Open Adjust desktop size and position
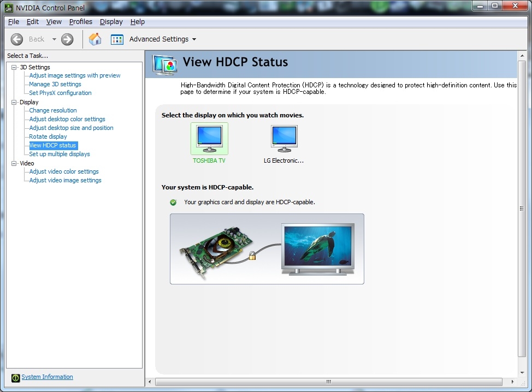 (71, 128)
